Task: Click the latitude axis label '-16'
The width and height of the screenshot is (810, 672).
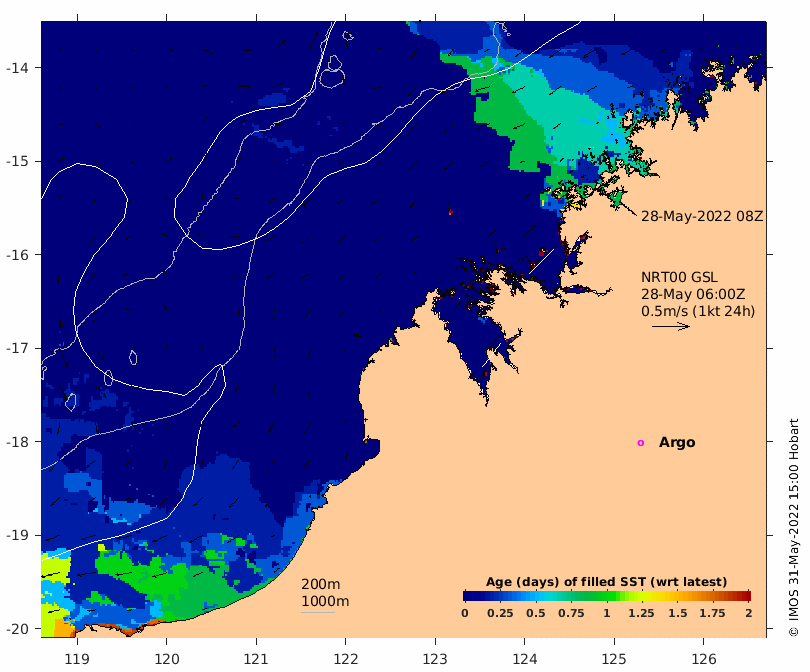Action: [x=17, y=255]
